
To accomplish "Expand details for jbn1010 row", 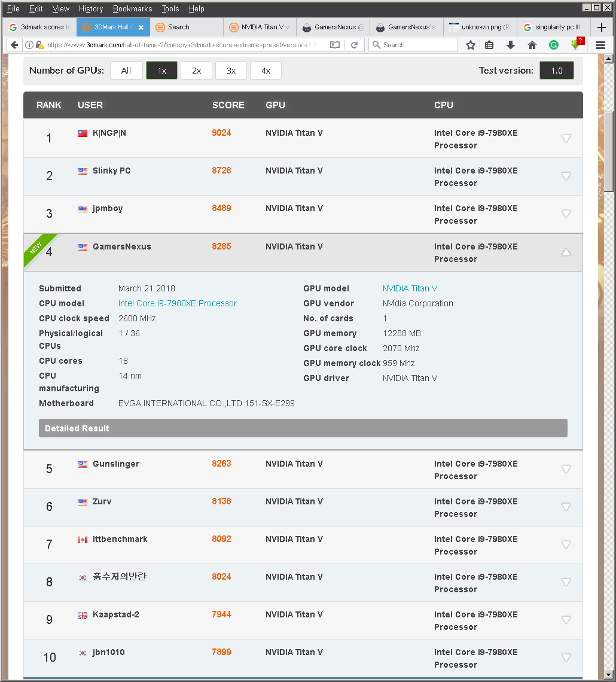I will point(566,657).
